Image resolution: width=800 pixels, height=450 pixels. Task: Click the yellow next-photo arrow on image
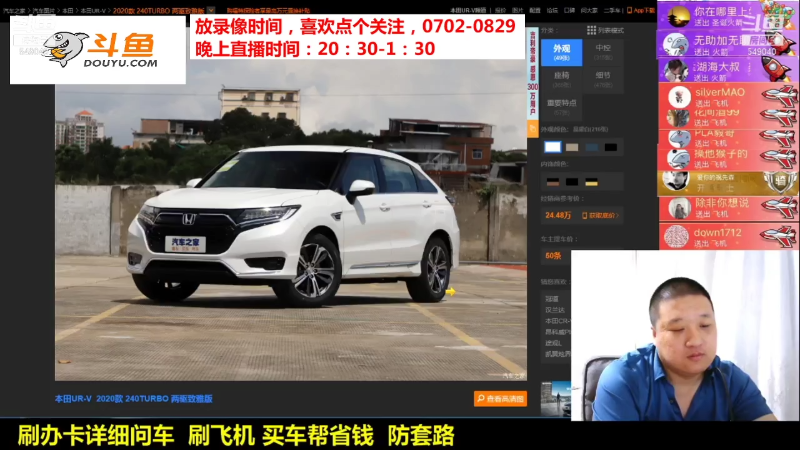click(450, 291)
